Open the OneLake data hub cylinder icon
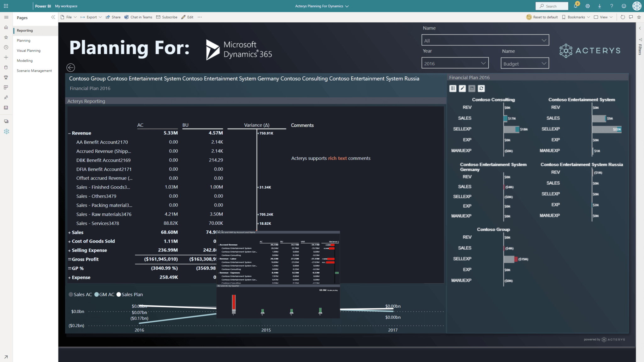The image size is (644, 362). [6, 67]
